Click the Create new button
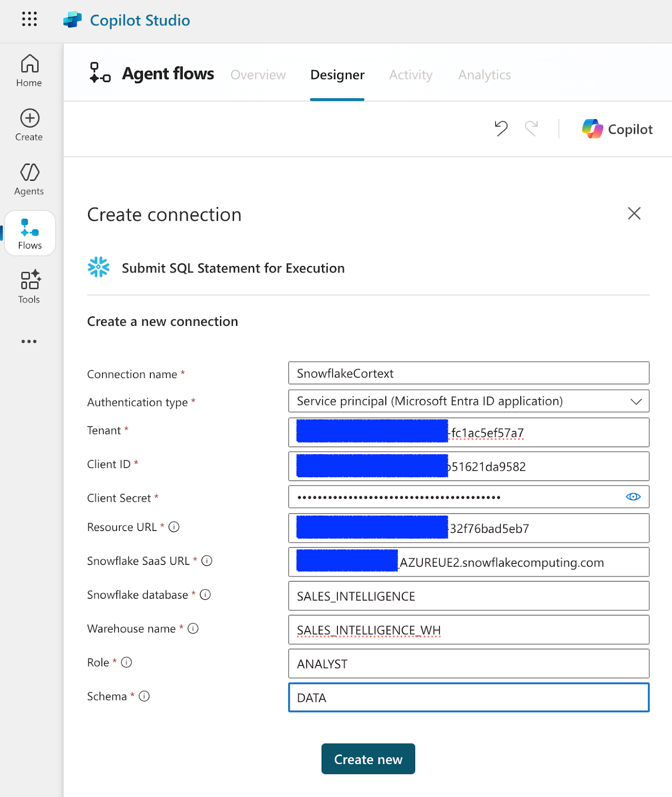 (x=368, y=759)
